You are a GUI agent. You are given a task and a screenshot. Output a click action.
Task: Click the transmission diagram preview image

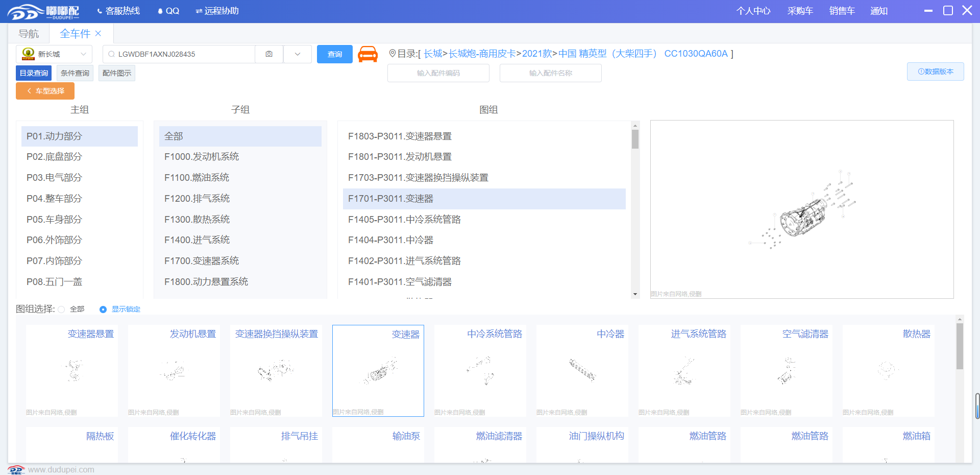[x=802, y=209]
